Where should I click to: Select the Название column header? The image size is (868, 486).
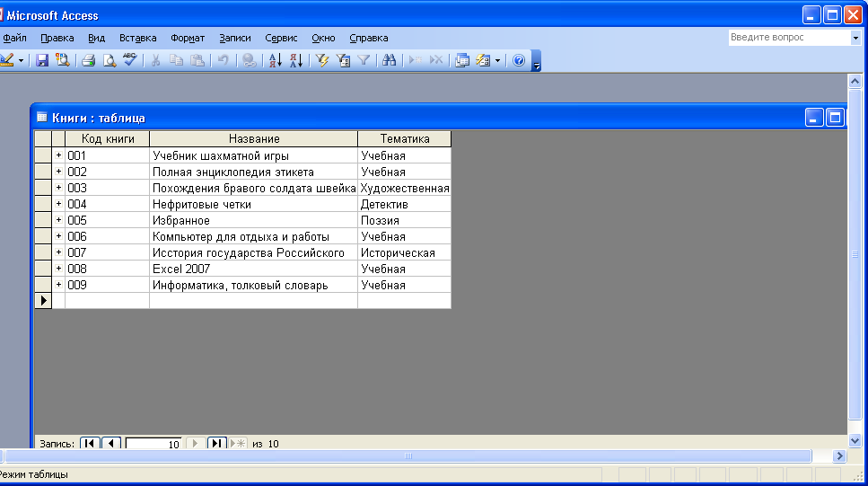coord(253,138)
